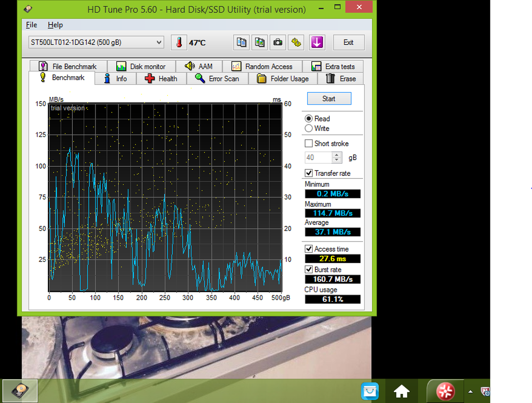This screenshot has height=403, width=532.
Task: Click the Exit button
Action: pos(349,42)
